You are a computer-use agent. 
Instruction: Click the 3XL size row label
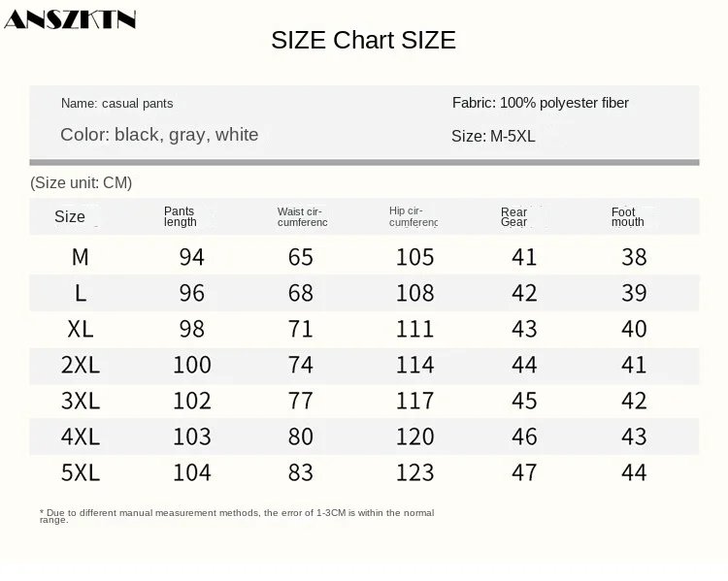81,401
